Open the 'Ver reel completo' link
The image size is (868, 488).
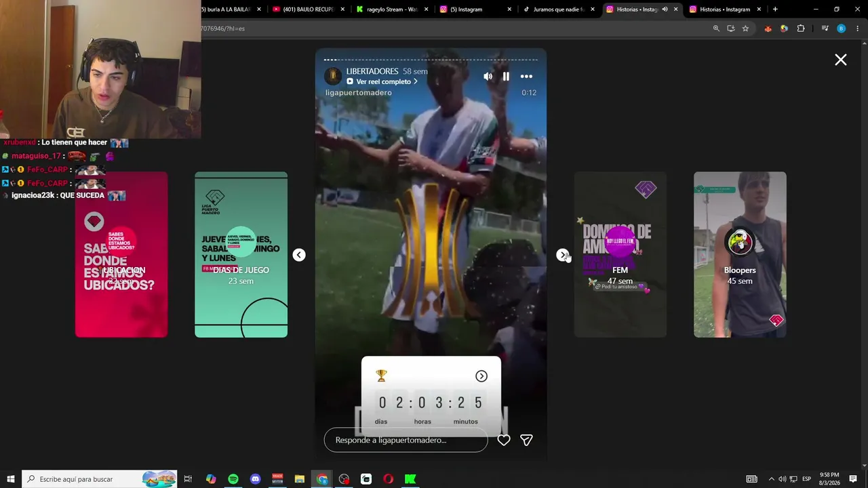(382, 81)
